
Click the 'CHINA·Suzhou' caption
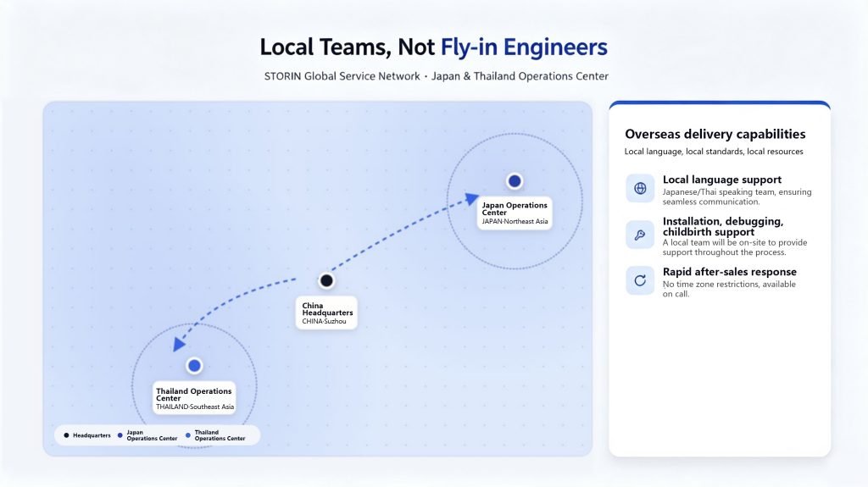(x=324, y=322)
